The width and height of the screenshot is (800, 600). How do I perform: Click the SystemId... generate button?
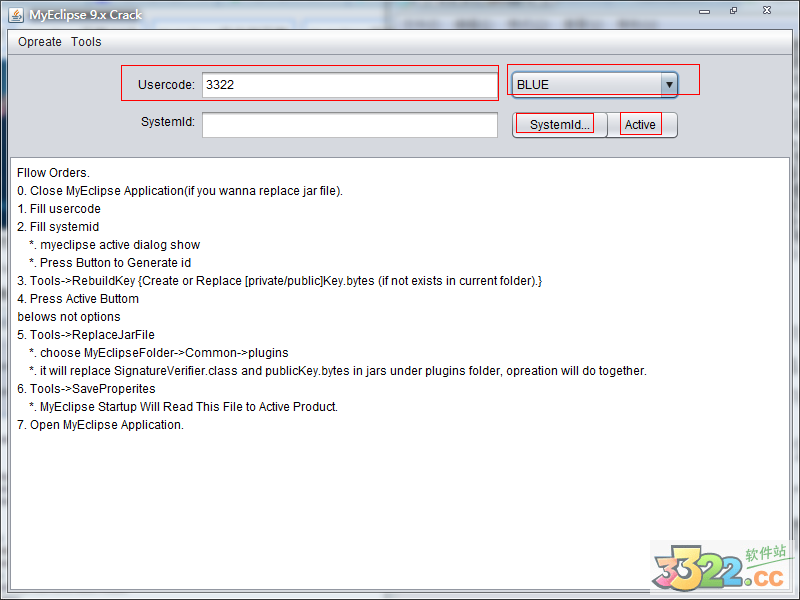560,125
